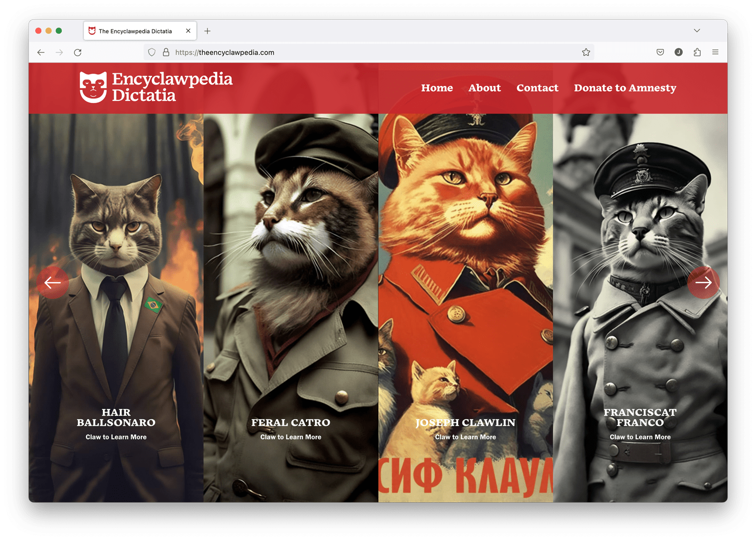Bookmark this page with star icon
The image size is (756, 540).
click(x=586, y=52)
